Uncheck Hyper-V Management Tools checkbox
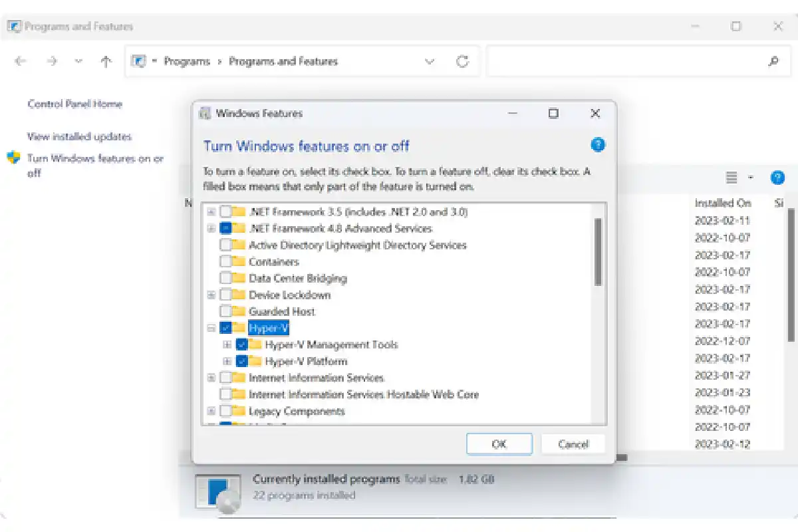 (242, 344)
